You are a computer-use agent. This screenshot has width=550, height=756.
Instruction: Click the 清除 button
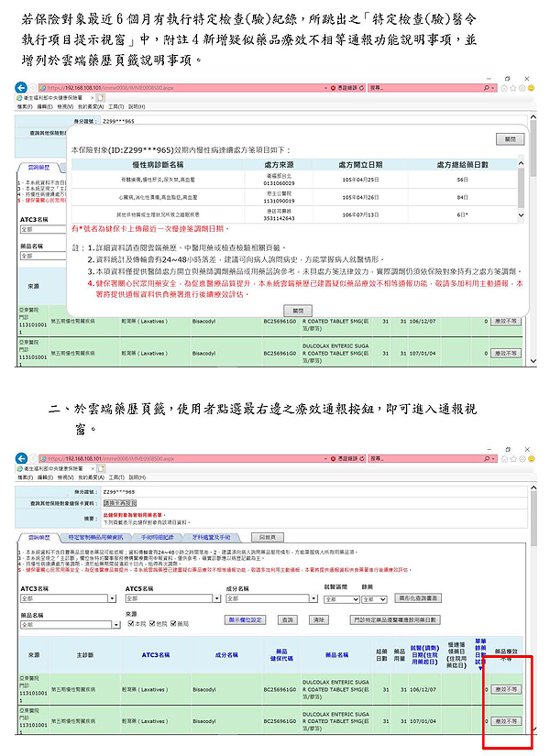click(318, 620)
